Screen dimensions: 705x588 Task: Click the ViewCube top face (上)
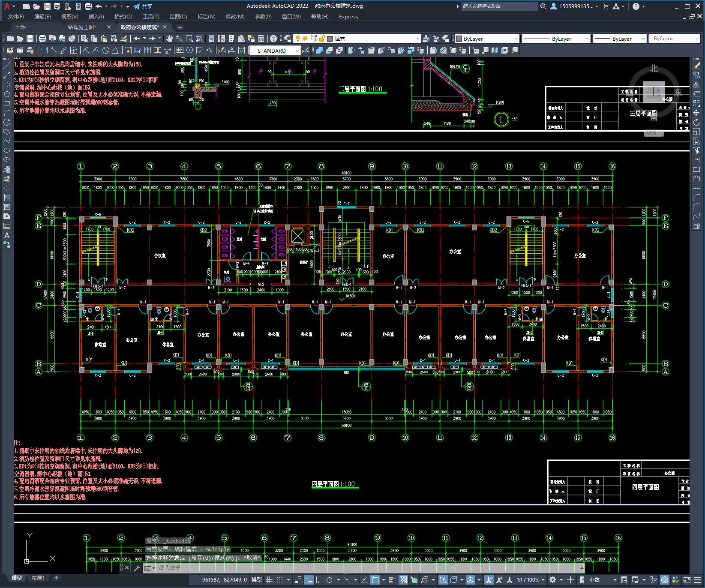(654, 91)
